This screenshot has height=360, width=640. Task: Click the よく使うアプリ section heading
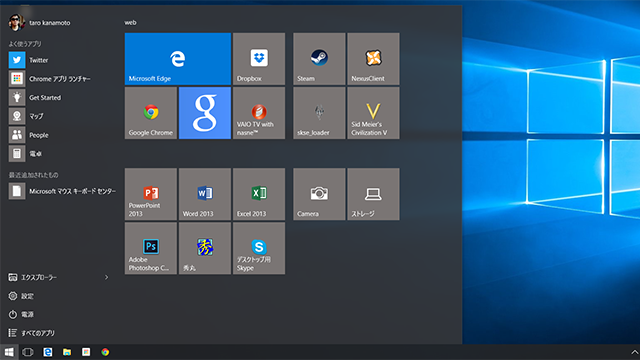25,44
